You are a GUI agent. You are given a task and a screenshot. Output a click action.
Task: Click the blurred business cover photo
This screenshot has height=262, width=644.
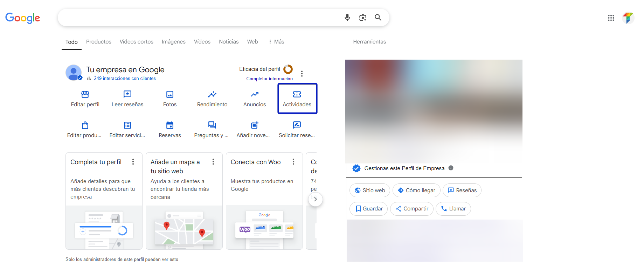pyautogui.click(x=434, y=111)
